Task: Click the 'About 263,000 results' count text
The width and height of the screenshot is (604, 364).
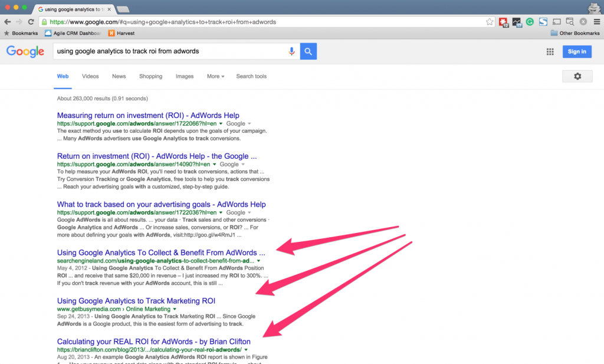Action: tap(103, 99)
